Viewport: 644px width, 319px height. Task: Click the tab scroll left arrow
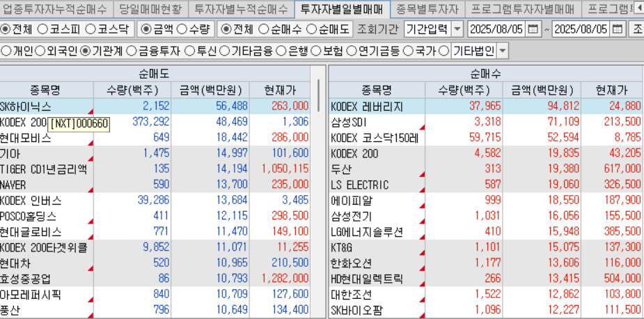[x=638, y=8]
